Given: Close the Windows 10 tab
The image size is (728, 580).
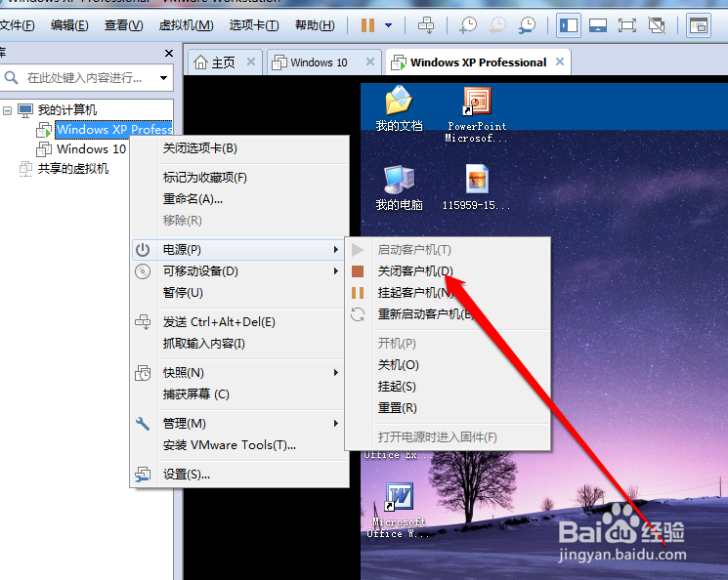Looking at the screenshot, I should pos(370,62).
